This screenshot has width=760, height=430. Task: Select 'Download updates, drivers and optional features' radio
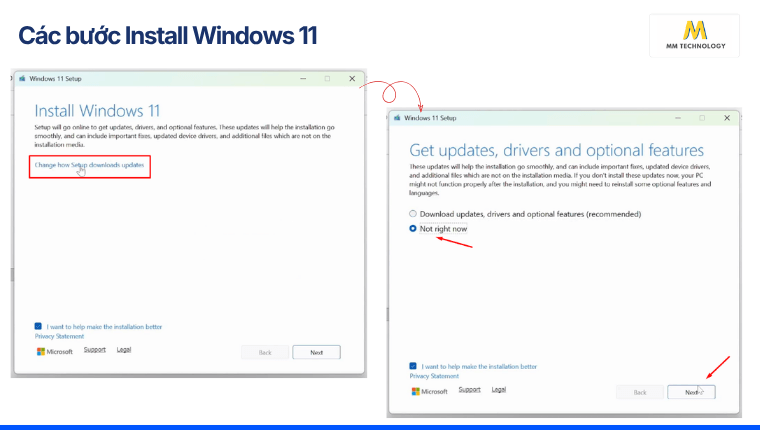412,214
